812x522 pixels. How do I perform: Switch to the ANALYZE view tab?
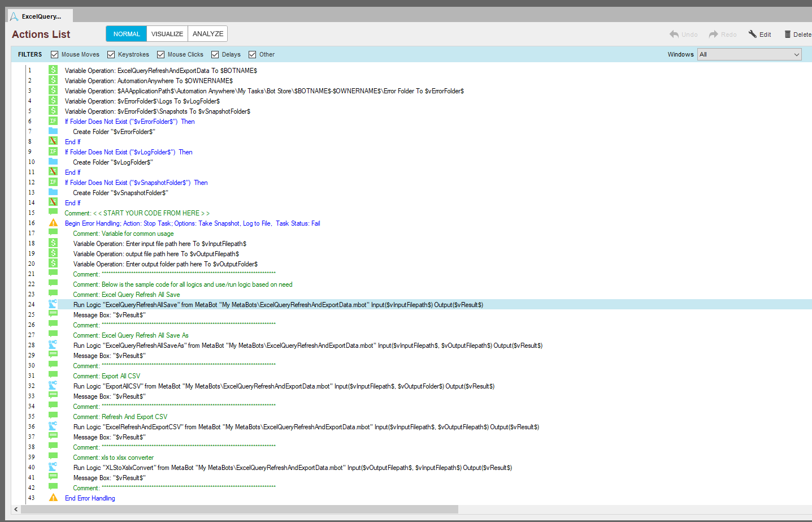[208, 34]
